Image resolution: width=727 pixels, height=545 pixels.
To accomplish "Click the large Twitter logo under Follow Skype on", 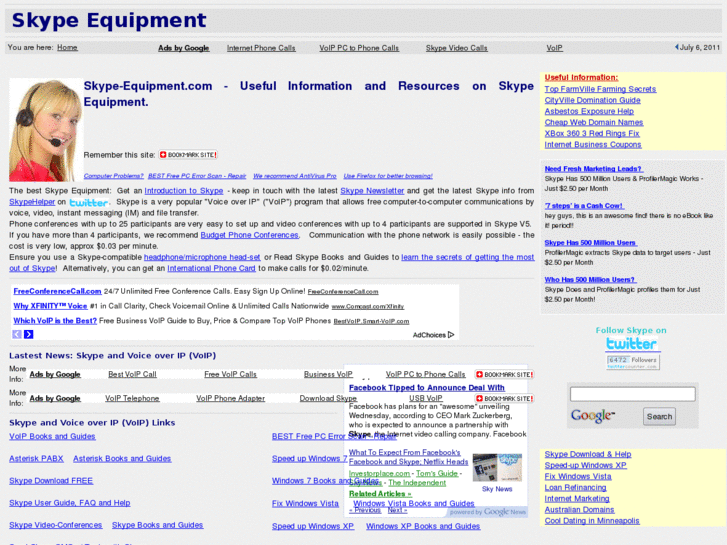I will [x=631, y=344].
